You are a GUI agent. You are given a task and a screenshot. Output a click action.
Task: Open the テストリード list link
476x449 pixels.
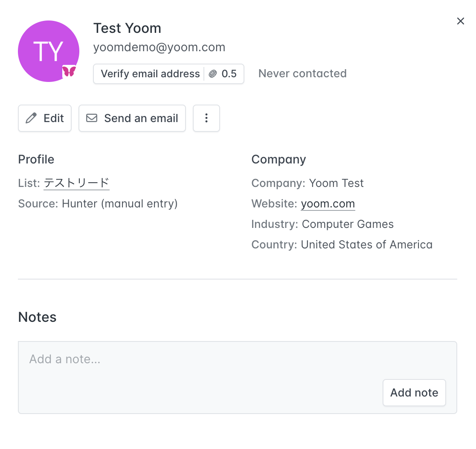pyautogui.click(x=77, y=183)
